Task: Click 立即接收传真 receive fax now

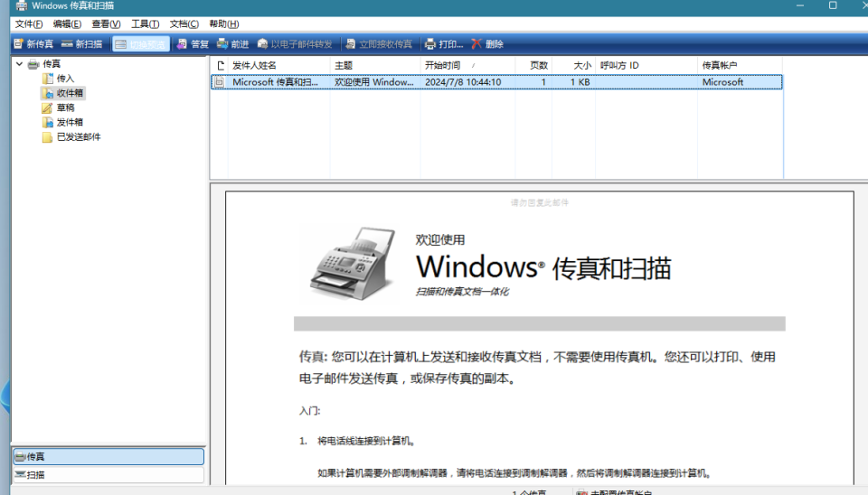Action: click(x=379, y=44)
